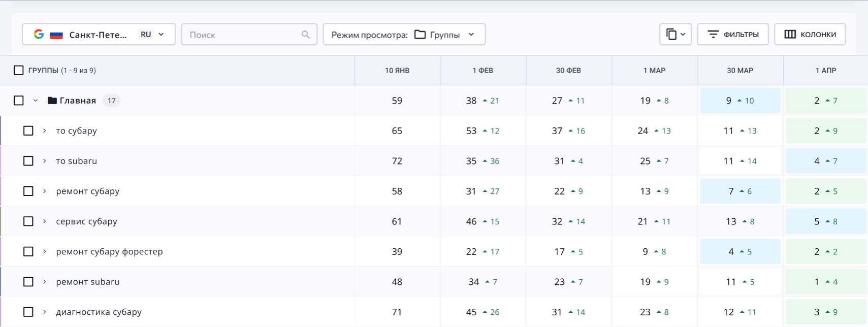Click the 1 МАР column header
Image resolution: width=868 pixels, height=327 pixels.
(x=655, y=71)
